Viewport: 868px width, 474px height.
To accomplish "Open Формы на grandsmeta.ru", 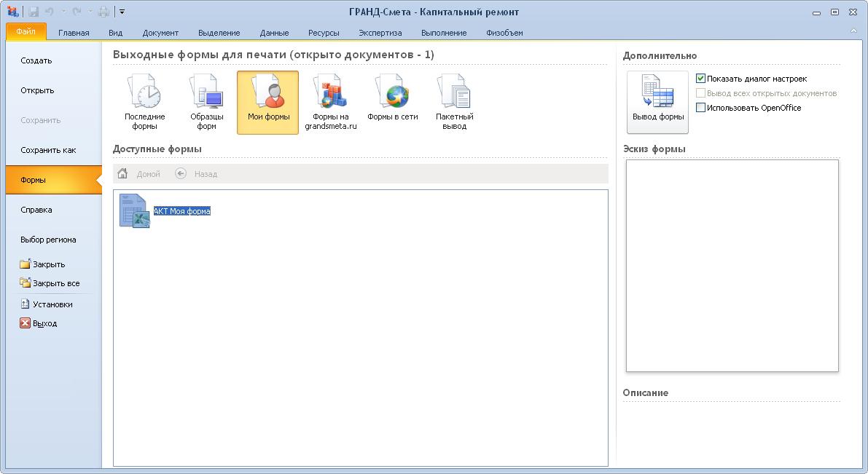I will pos(330,103).
